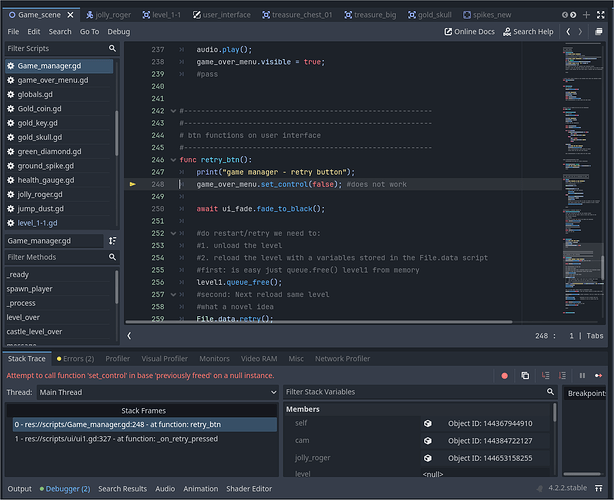
Task: Open the Visual Profiler tab
Action: coord(164,359)
